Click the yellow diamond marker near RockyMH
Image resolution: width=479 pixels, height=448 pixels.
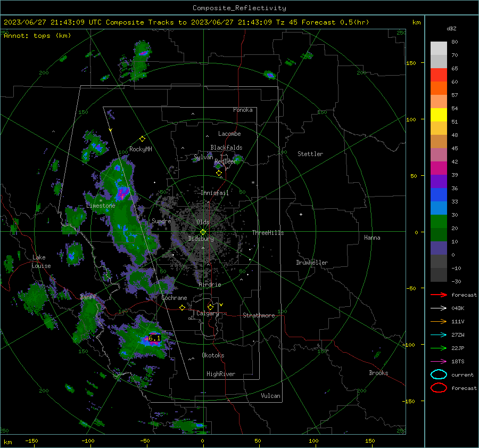point(142,139)
